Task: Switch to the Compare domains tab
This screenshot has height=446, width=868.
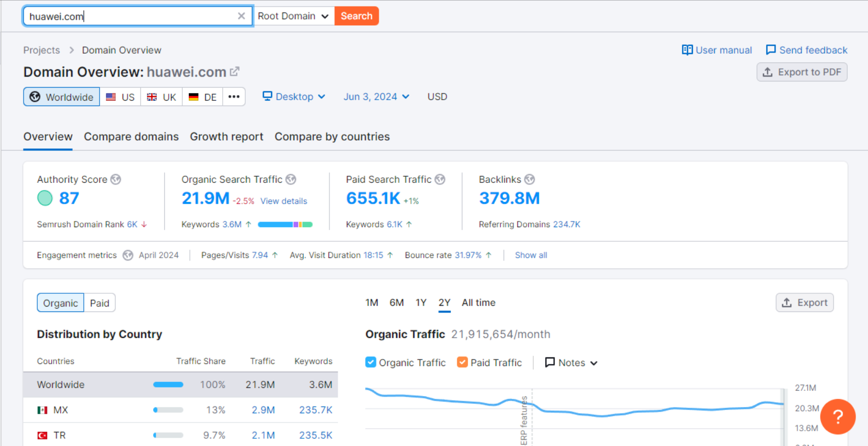Action: tap(131, 137)
